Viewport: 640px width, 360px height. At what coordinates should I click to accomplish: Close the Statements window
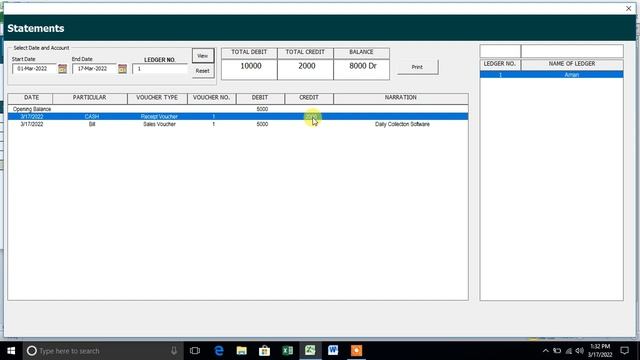pos(629,9)
